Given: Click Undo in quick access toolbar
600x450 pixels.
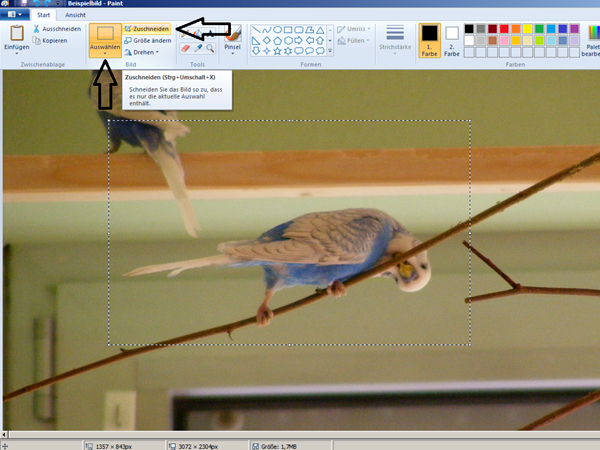Looking at the screenshot, I should (36, 3).
